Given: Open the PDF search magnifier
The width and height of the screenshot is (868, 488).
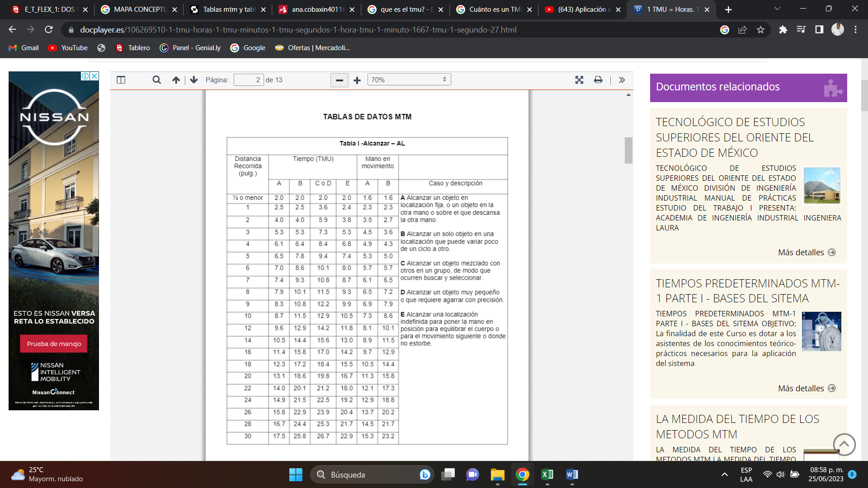Looking at the screenshot, I should (x=156, y=80).
